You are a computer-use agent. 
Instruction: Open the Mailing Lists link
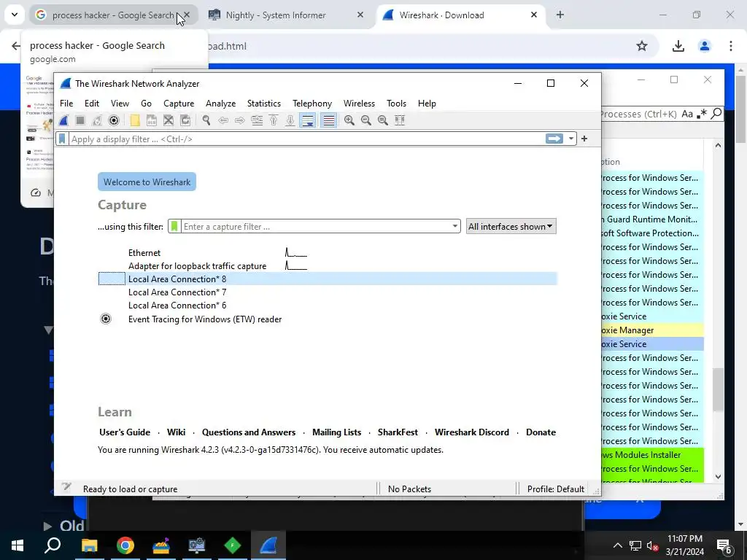tap(337, 432)
